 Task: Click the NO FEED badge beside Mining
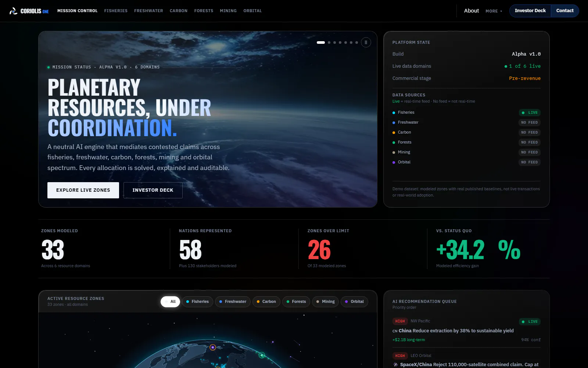point(530,152)
